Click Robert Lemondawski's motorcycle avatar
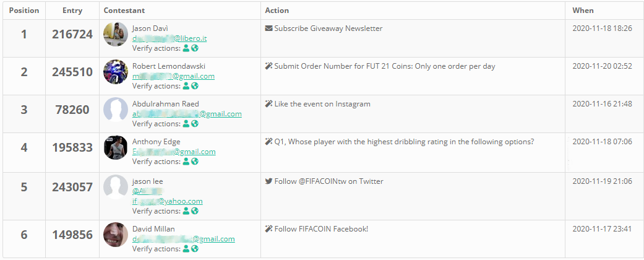644x260 pixels. (x=115, y=72)
